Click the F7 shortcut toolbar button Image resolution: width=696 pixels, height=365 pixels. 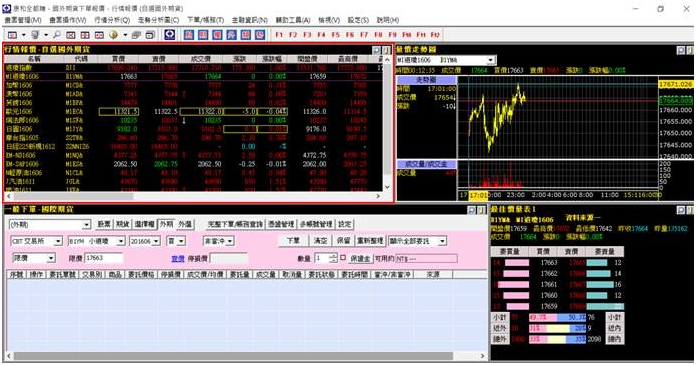pyautogui.click(x=364, y=35)
